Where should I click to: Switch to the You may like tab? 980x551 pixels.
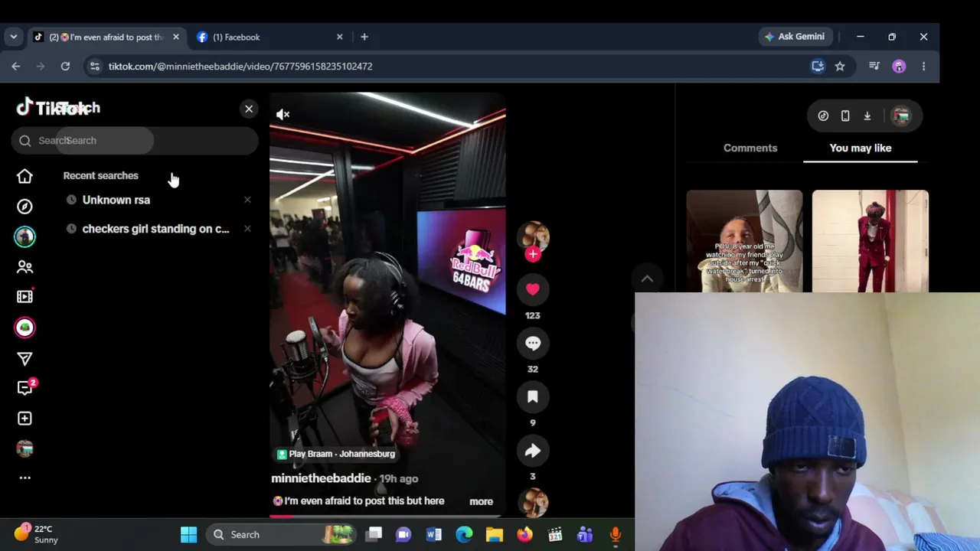tap(861, 148)
